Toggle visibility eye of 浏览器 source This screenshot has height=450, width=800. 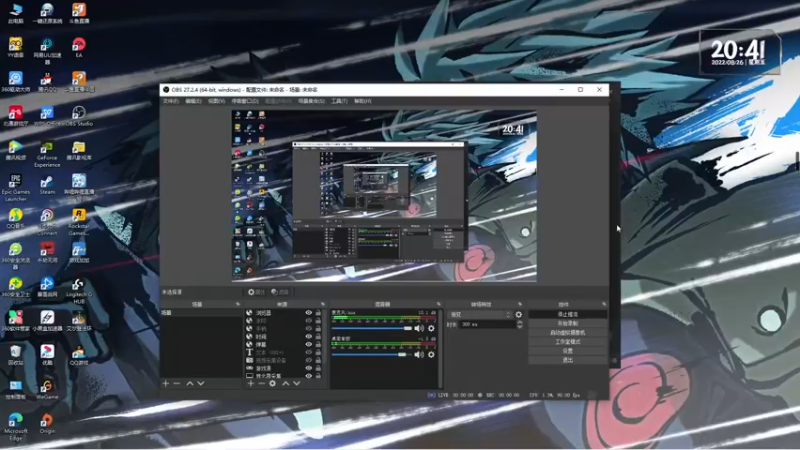coord(308,313)
